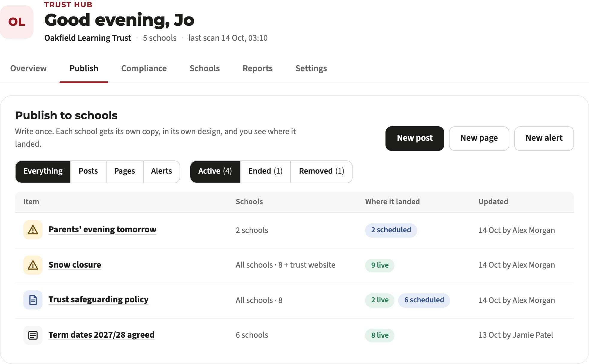
Task: Create a New post
Action: click(x=415, y=138)
